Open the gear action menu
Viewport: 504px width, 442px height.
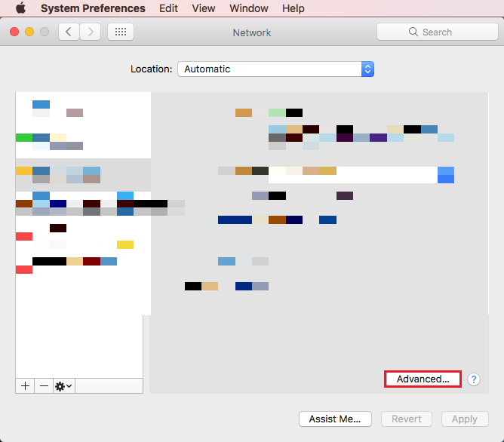64,385
